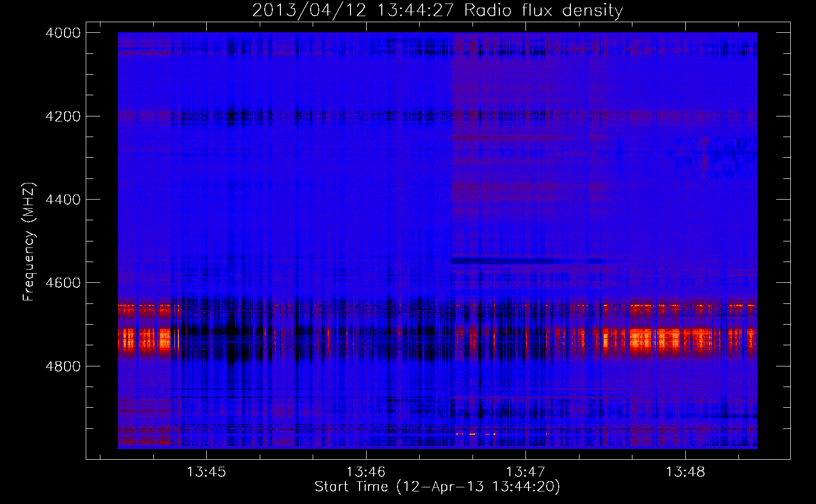
Task: Click the 13:46 time tick label
Action: [x=366, y=472]
